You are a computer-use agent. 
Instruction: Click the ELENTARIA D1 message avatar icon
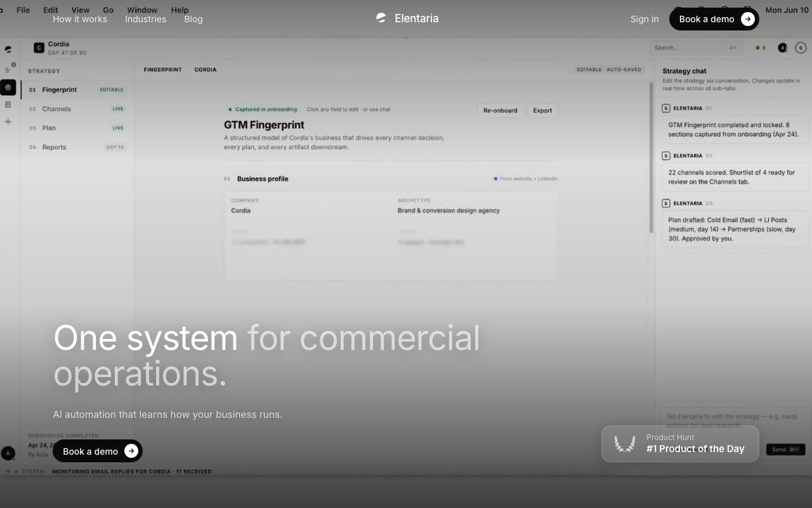pyautogui.click(x=666, y=109)
